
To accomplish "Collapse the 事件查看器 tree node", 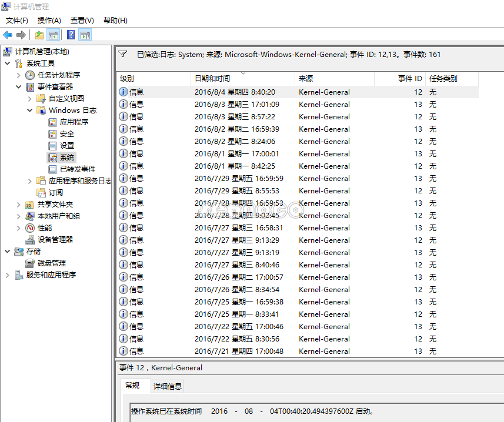I will pyautogui.click(x=18, y=87).
